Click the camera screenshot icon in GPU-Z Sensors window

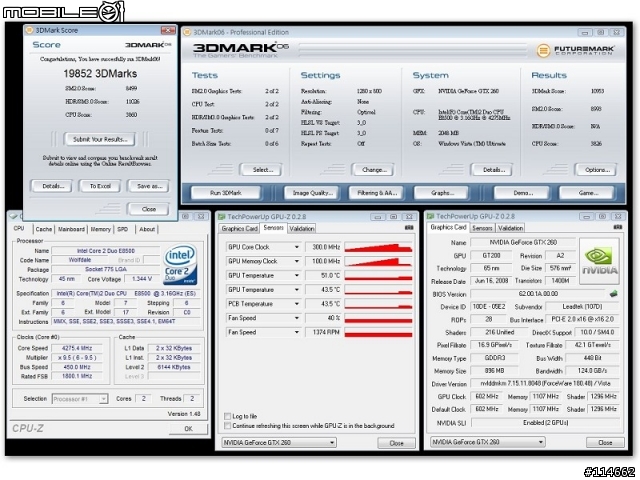point(409,228)
